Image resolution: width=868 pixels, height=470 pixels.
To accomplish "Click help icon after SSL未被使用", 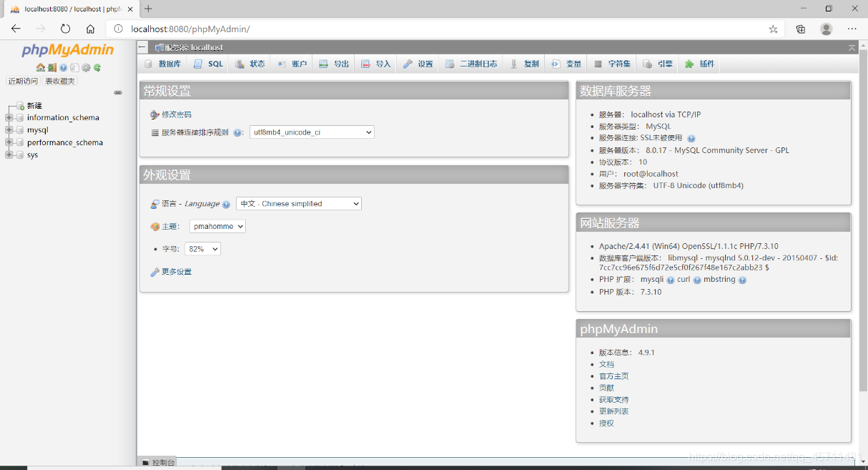I will 691,138.
